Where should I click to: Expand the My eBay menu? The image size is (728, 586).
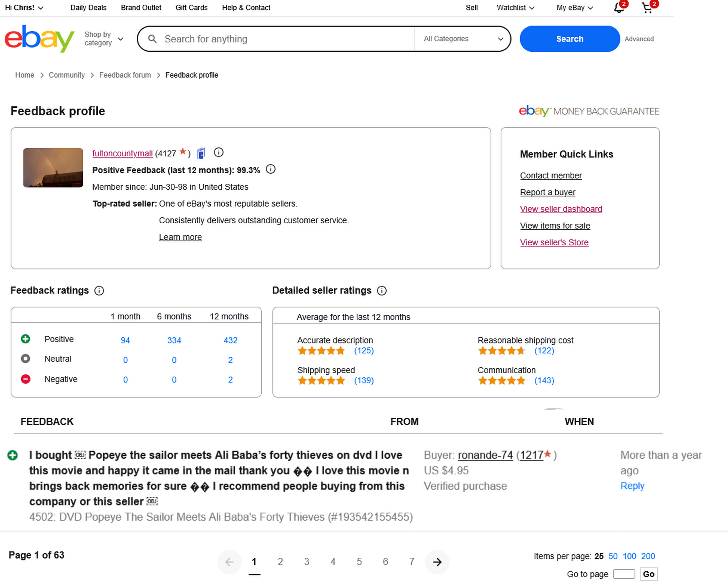[x=574, y=8]
